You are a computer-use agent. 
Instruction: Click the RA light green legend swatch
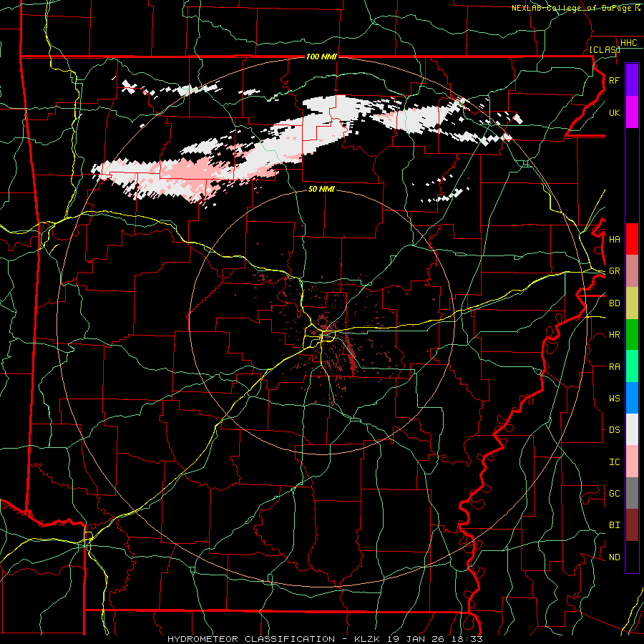point(632,366)
